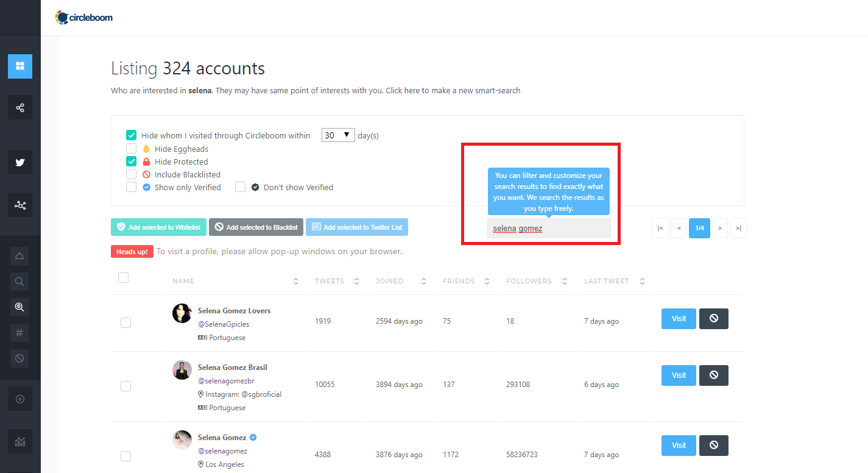This screenshot has height=473, width=868.
Task: Select follower count 58236723
Action: (522, 455)
